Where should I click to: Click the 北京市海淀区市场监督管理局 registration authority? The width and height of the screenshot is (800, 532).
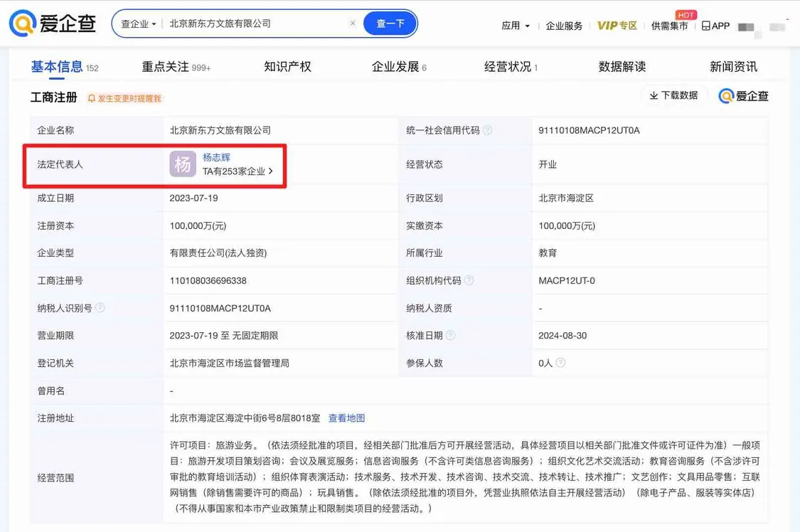point(230,363)
